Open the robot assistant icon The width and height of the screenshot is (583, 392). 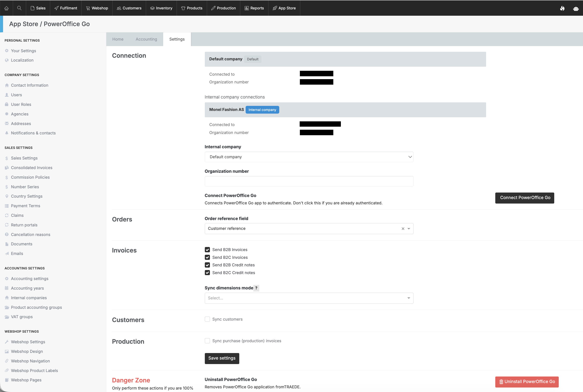[576, 9]
